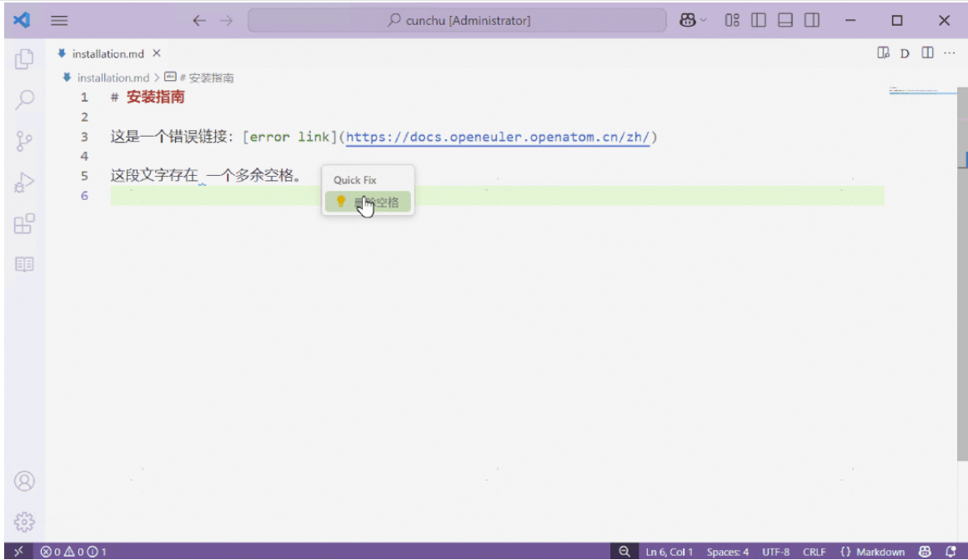The width and height of the screenshot is (968, 560).
Task: Open the Explorer view in activity bar
Action: [24, 59]
